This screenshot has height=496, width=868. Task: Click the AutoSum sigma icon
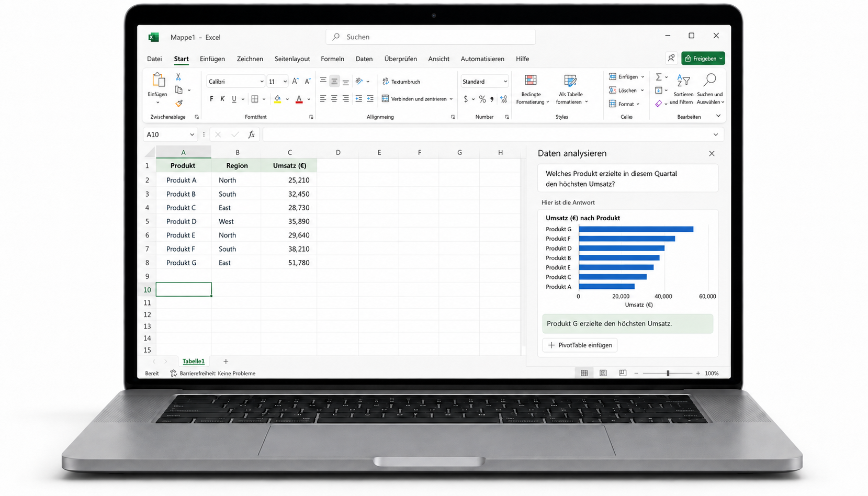[x=659, y=77]
